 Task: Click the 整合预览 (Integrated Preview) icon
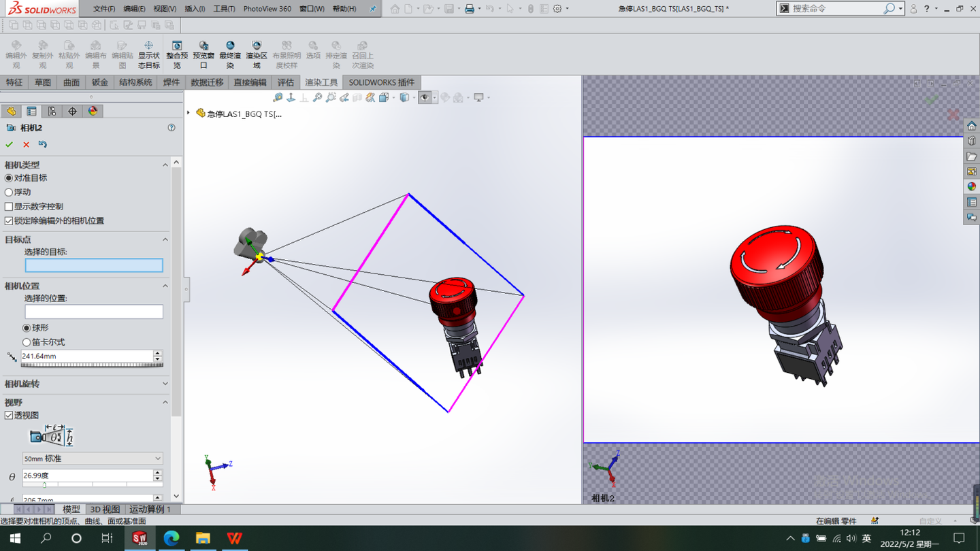tap(176, 53)
